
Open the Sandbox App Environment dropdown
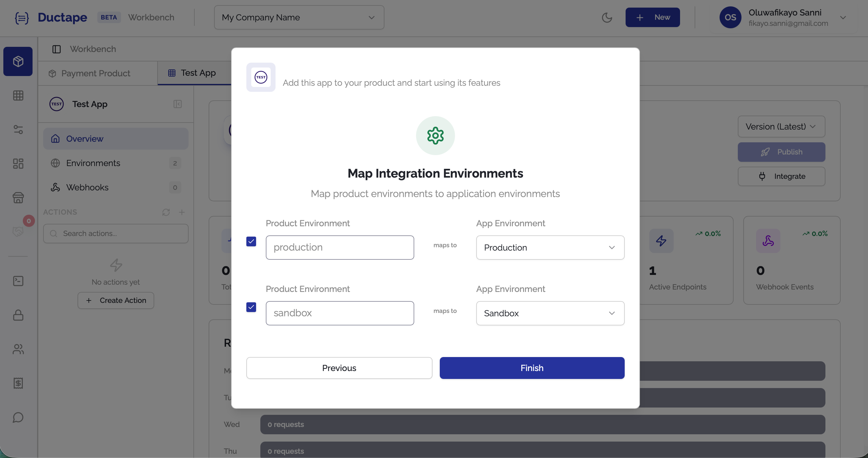[x=550, y=313]
